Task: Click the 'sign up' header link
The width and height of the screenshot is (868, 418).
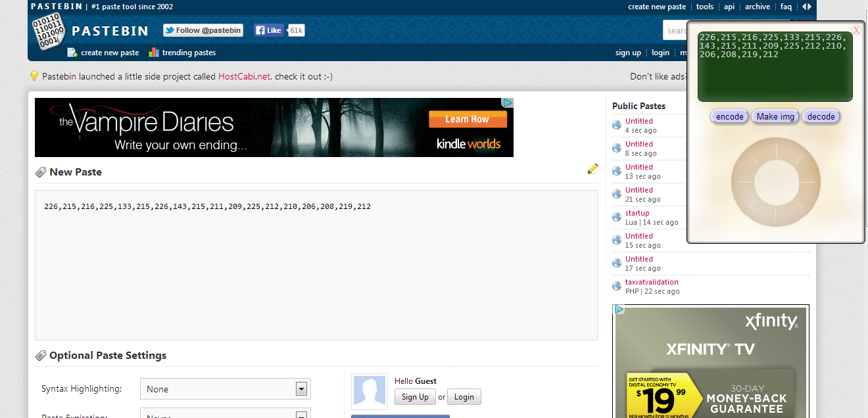Action: (628, 53)
